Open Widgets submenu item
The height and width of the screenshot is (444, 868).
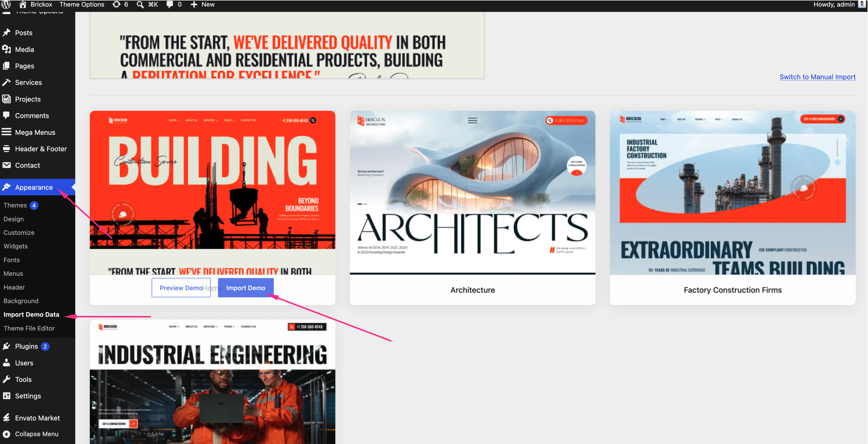[16, 246]
